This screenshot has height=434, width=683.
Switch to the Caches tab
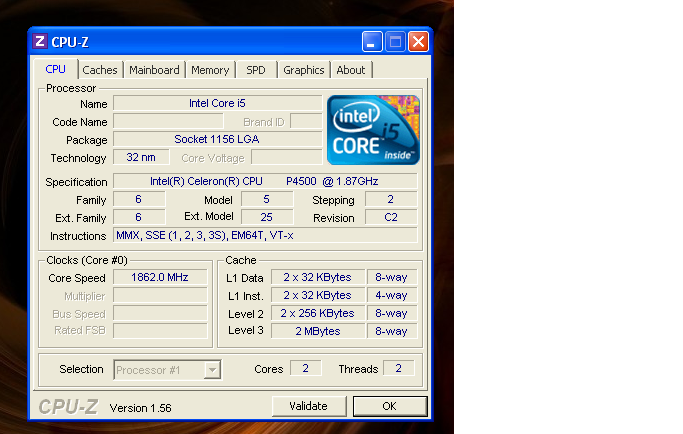click(100, 70)
